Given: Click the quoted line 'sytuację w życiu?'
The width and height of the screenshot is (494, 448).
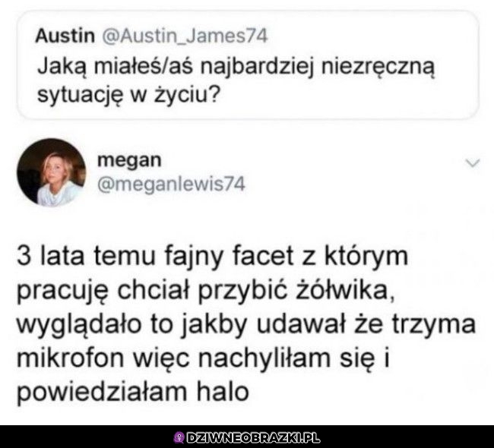Looking at the screenshot, I should point(128,94).
